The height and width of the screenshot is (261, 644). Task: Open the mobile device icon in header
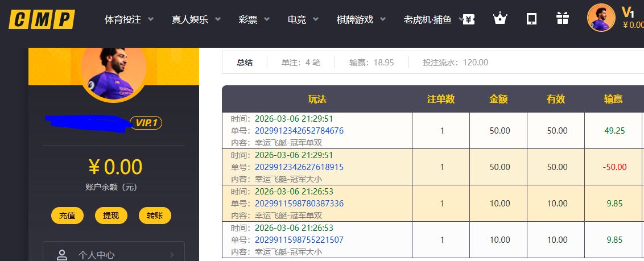(x=531, y=19)
